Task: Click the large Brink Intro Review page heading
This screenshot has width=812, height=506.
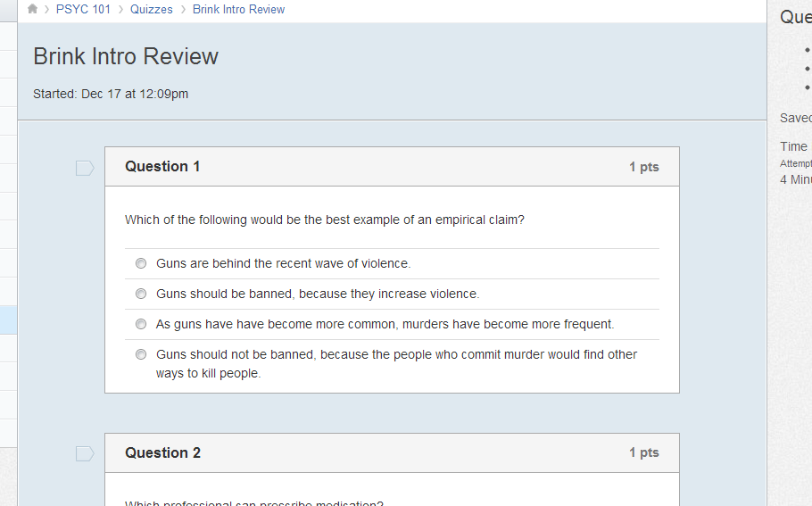Action: pos(126,56)
